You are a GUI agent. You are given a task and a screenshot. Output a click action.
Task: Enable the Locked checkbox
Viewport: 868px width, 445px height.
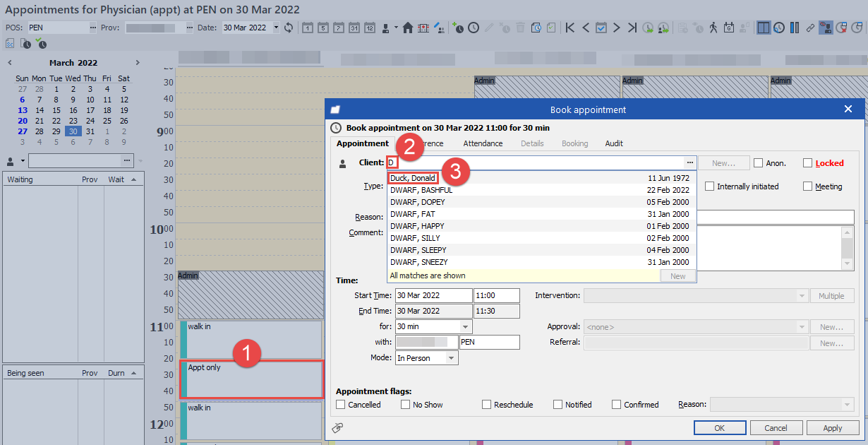tap(808, 163)
